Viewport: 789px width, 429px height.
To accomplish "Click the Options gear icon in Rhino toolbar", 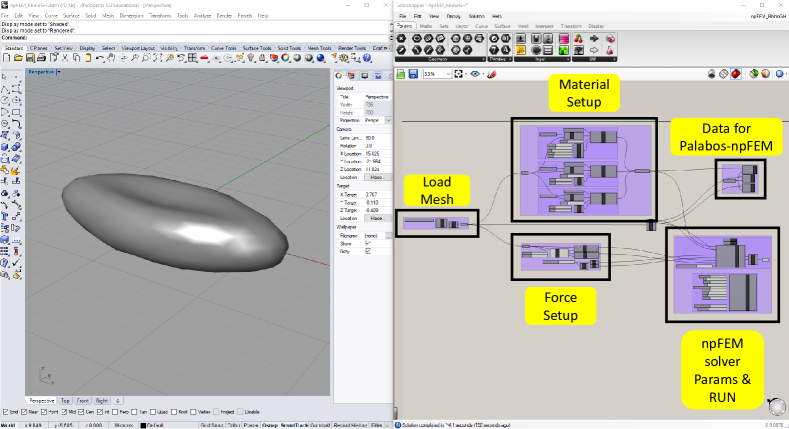I will tap(344, 58).
